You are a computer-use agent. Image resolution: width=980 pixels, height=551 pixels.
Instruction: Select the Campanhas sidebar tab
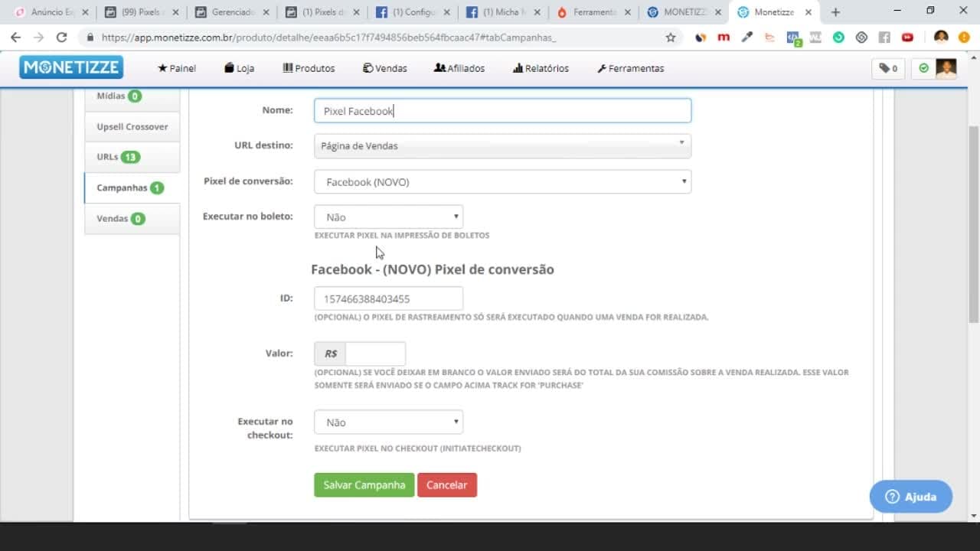(x=132, y=187)
